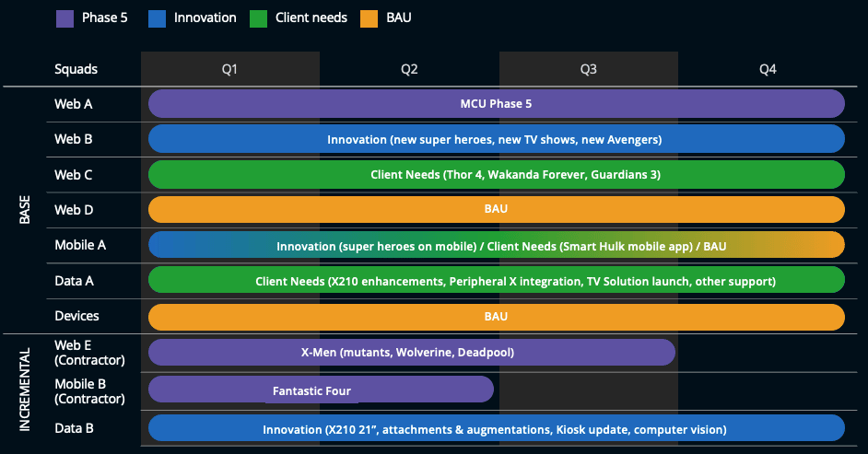Select the Innovation legend label

205,17
